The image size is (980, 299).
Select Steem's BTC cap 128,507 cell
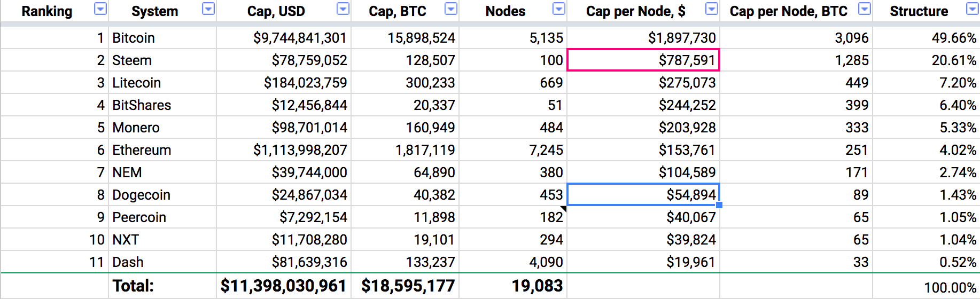click(405, 60)
